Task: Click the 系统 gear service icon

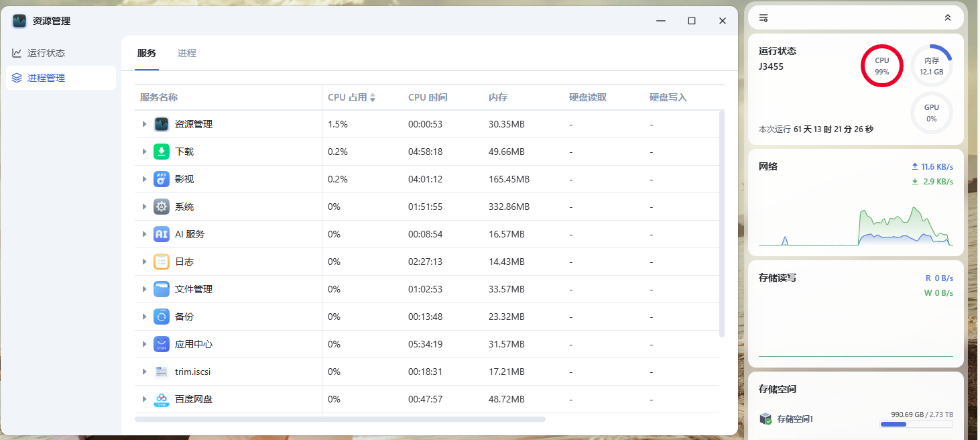Action: (161, 206)
